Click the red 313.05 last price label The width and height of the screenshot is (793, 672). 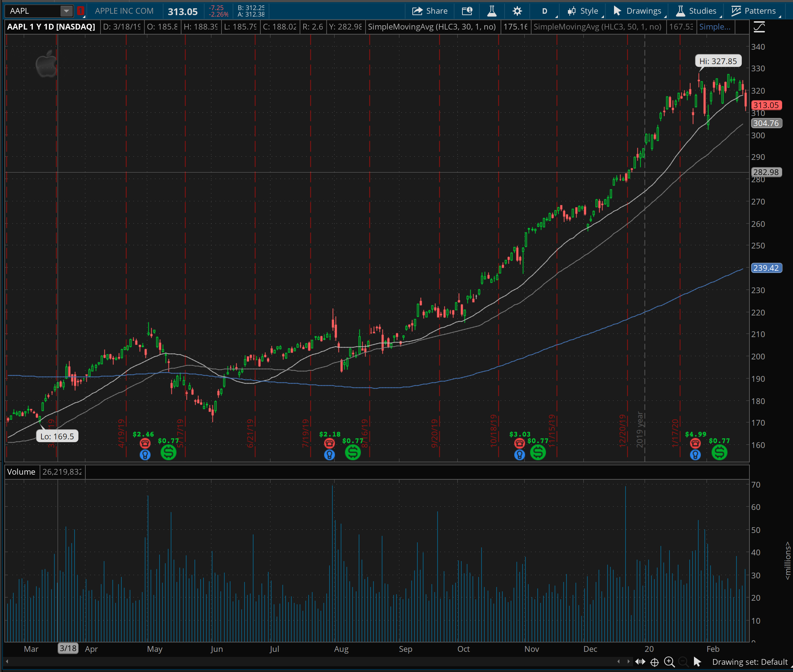tap(766, 105)
